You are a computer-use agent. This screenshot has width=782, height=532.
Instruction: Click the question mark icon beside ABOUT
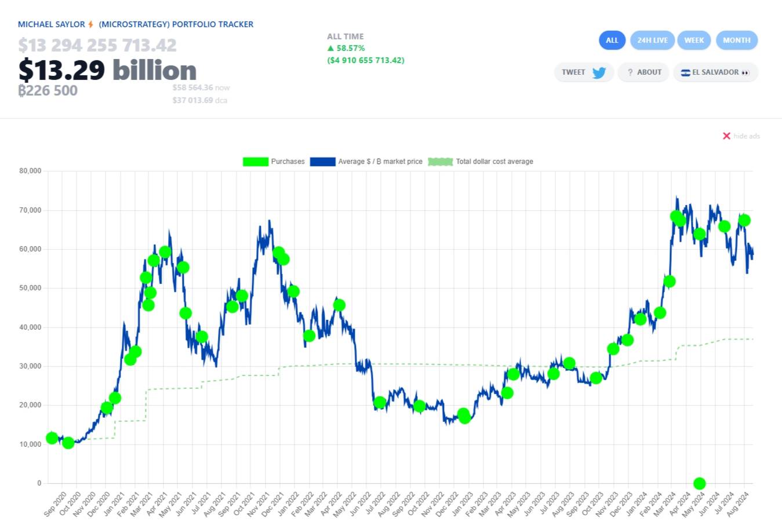[630, 72]
